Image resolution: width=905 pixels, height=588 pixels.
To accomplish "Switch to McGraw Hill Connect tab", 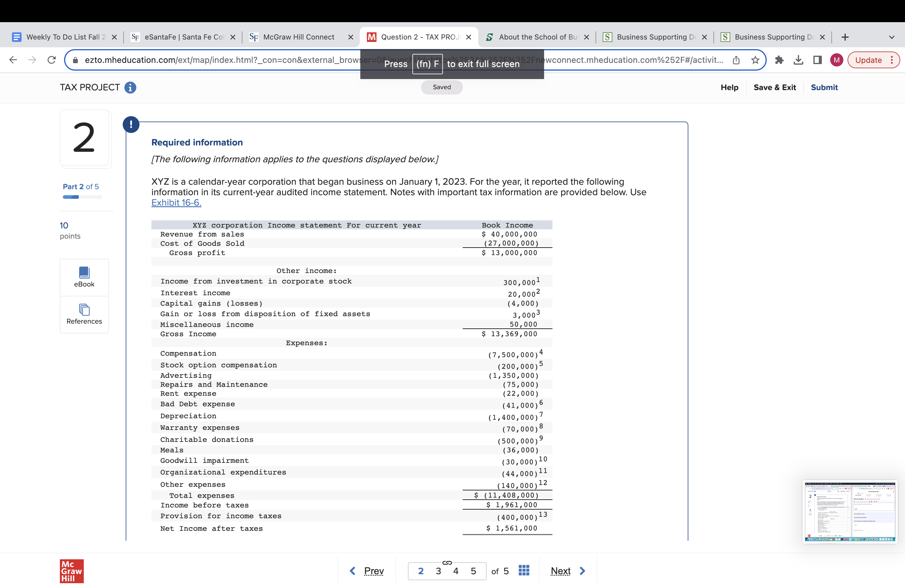I will click(298, 37).
